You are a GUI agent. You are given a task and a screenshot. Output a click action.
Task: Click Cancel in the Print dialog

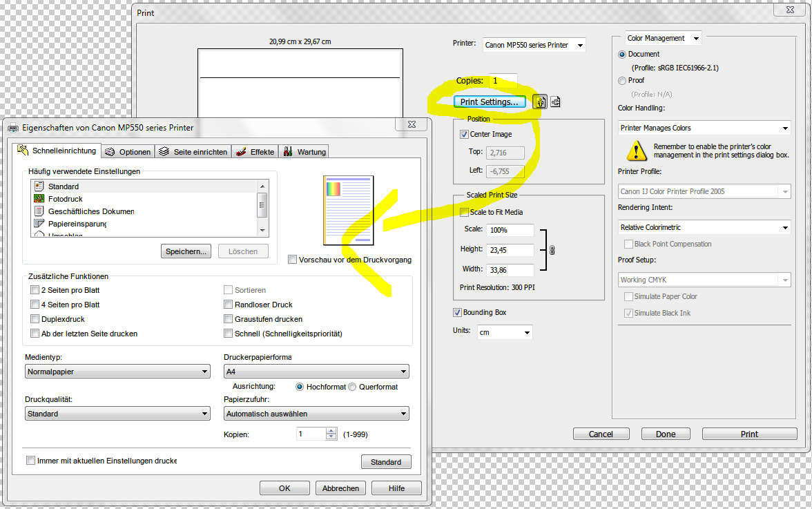point(601,434)
